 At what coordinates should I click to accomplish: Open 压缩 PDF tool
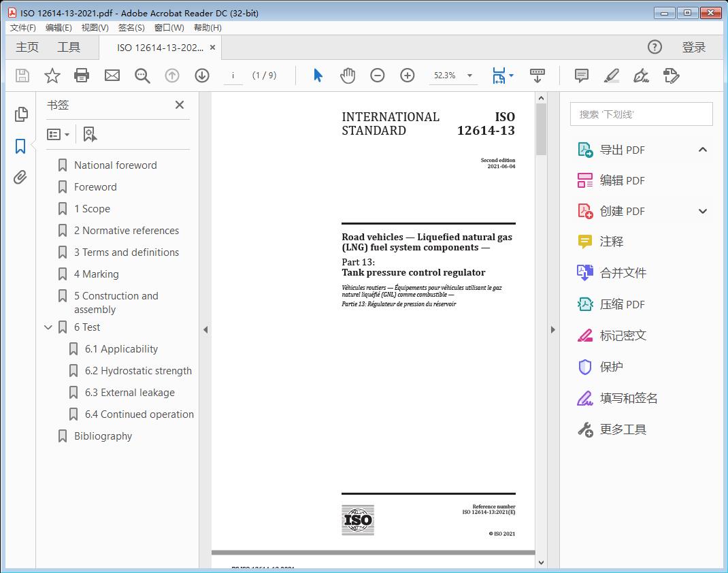click(611, 304)
